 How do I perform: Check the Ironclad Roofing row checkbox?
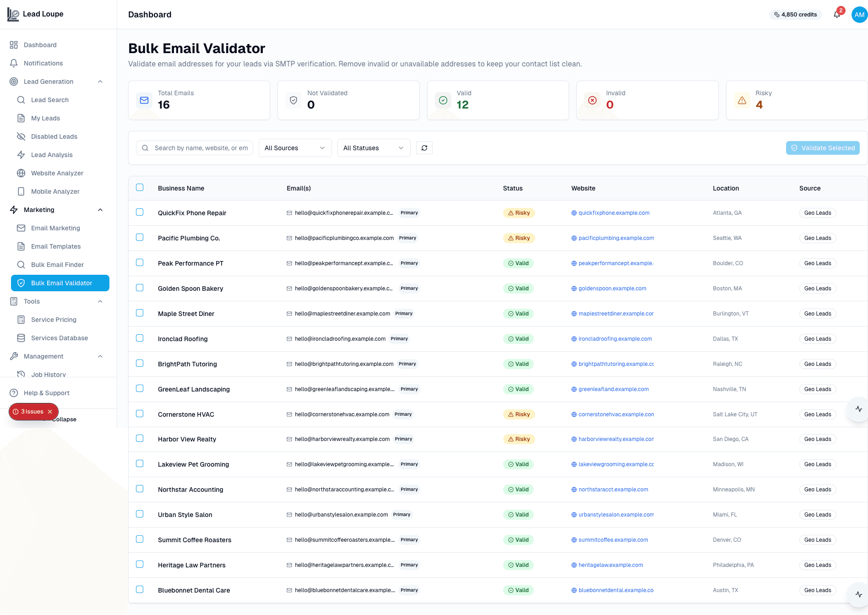click(x=140, y=338)
